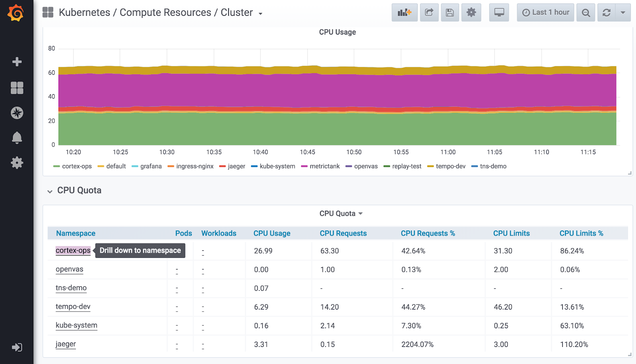
Task: Open the refresh interval dropdown arrow
Action: [x=623, y=12]
